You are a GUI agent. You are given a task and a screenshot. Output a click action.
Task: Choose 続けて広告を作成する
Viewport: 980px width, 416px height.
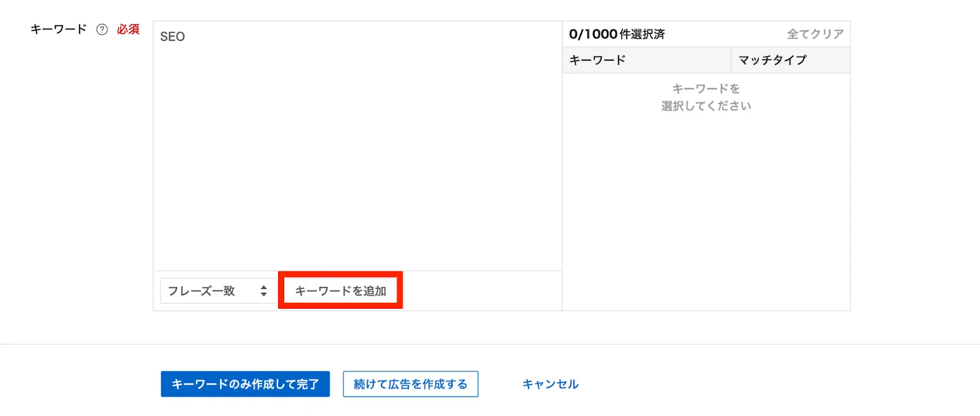410,384
